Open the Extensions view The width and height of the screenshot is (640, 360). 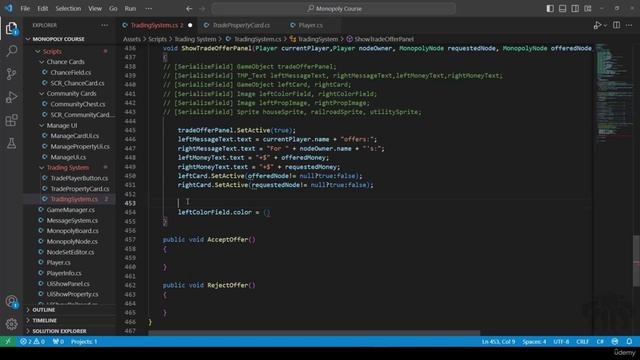click(11, 120)
